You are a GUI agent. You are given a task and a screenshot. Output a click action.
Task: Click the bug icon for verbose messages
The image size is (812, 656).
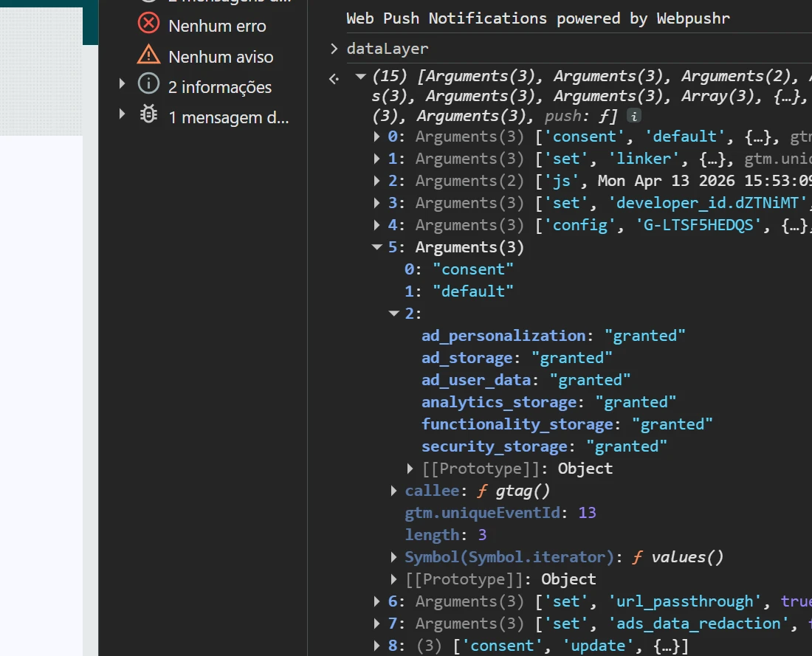pyautogui.click(x=148, y=115)
